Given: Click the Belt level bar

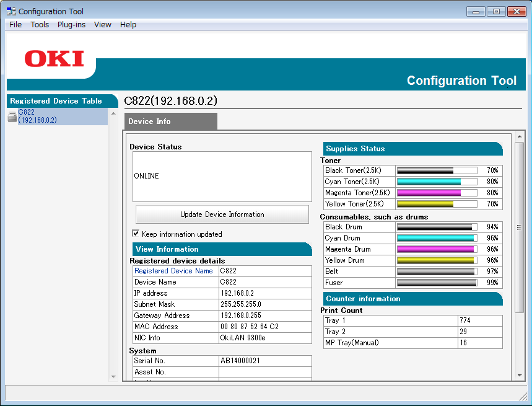Looking at the screenshot, I should tap(437, 271).
